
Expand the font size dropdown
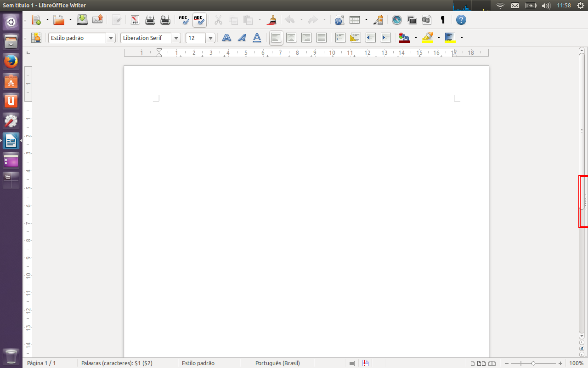click(x=210, y=38)
